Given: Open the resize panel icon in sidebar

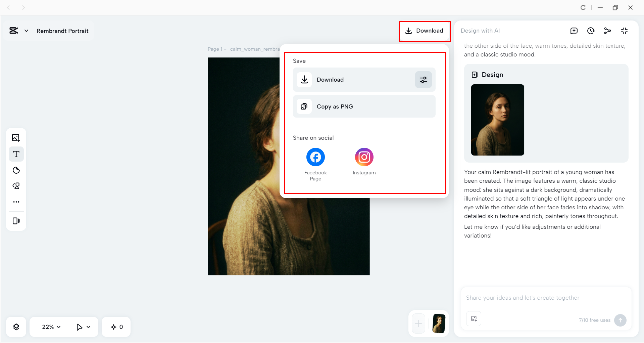Looking at the screenshot, I should pyautogui.click(x=16, y=221).
